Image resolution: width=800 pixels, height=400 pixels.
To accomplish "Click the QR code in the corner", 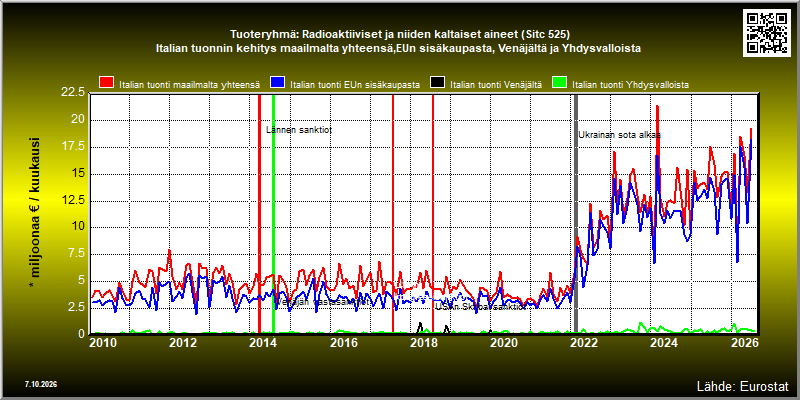I will 768,32.
